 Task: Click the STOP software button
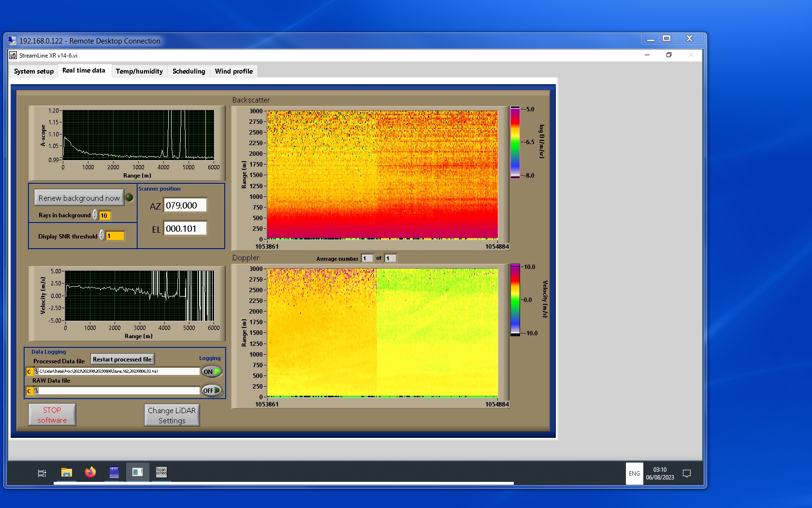(52, 415)
